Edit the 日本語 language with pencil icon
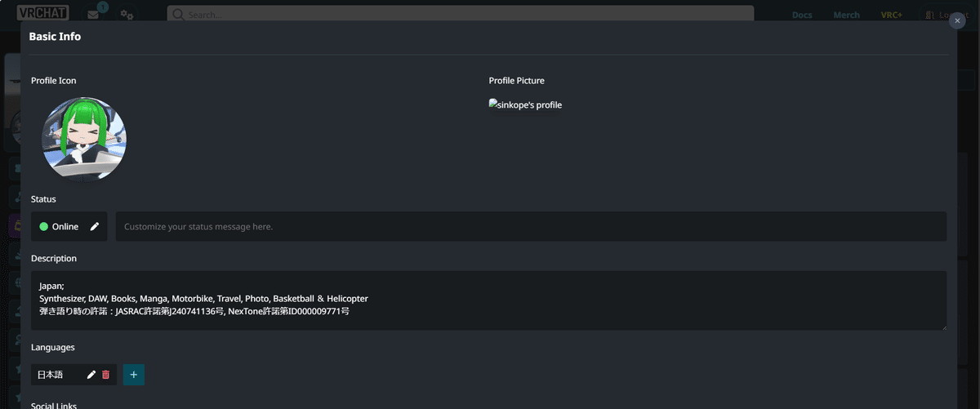 91,375
